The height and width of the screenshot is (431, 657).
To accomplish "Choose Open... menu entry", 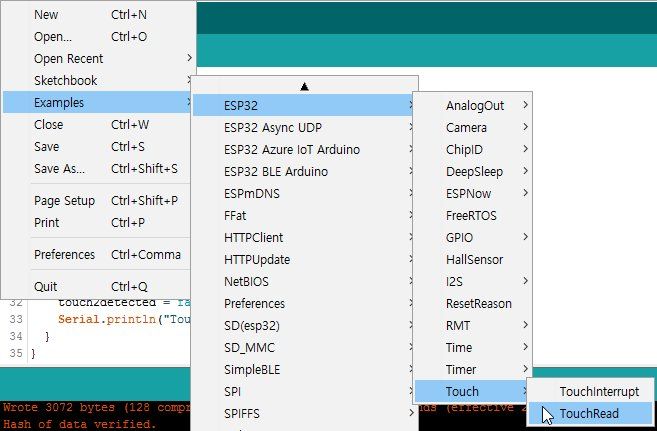I will (x=98, y=37).
